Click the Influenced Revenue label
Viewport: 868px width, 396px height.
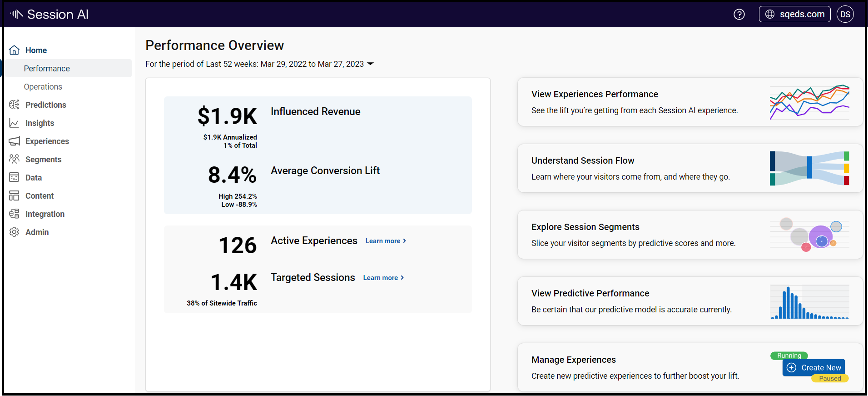(x=316, y=111)
